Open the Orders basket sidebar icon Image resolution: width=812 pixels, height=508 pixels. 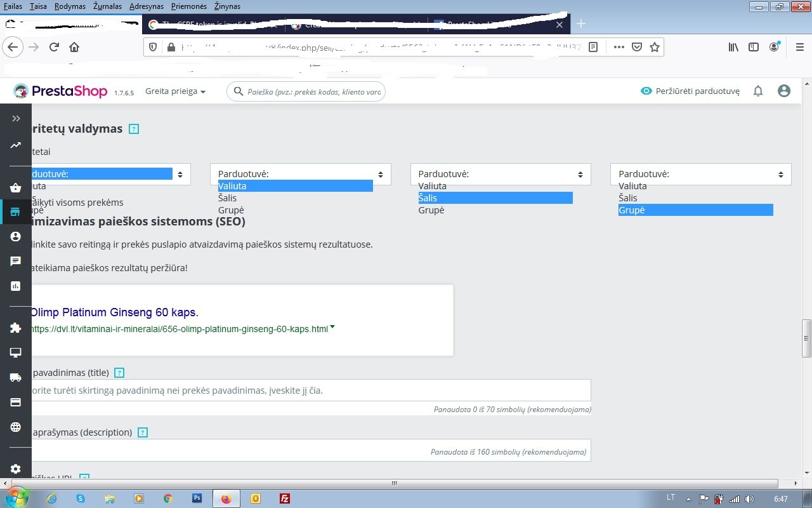click(x=16, y=187)
